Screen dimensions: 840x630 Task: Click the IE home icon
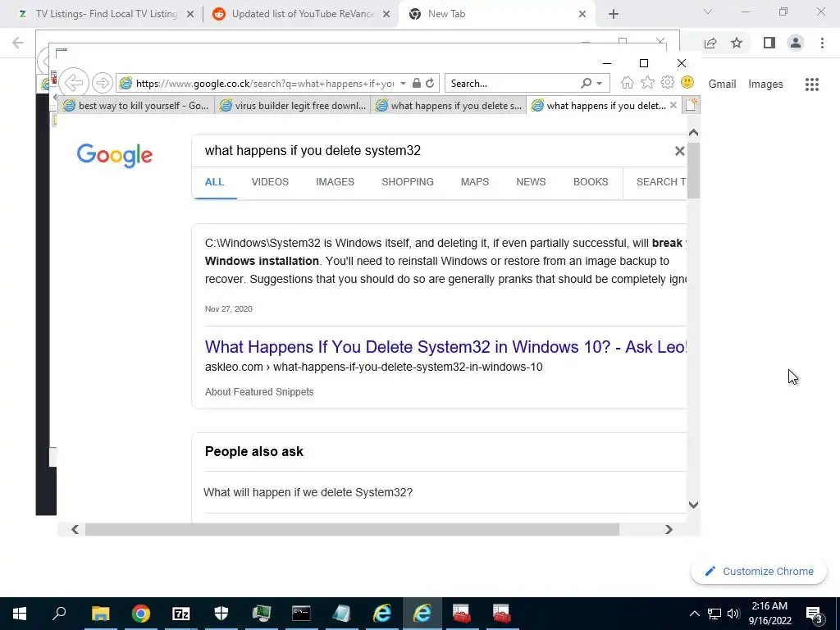(x=628, y=83)
